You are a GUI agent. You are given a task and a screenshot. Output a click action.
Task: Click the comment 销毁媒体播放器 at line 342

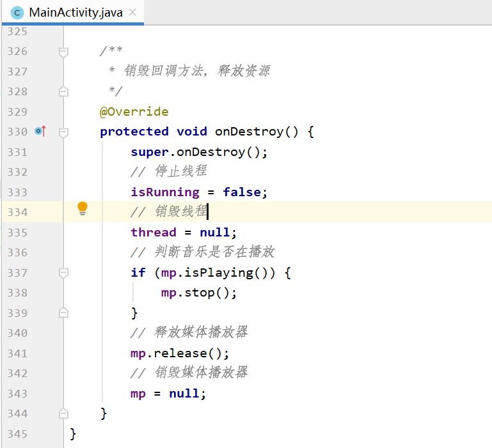coord(201,373)
